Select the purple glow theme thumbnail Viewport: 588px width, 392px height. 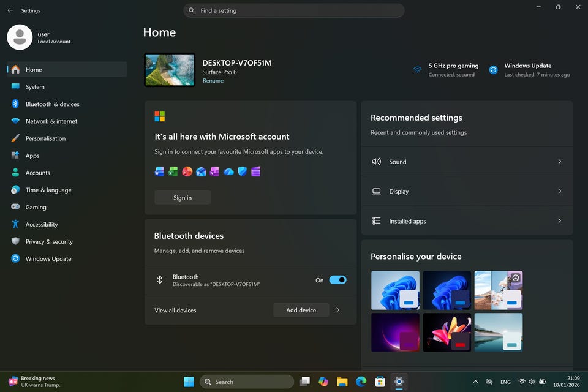(x=395, y=332)
